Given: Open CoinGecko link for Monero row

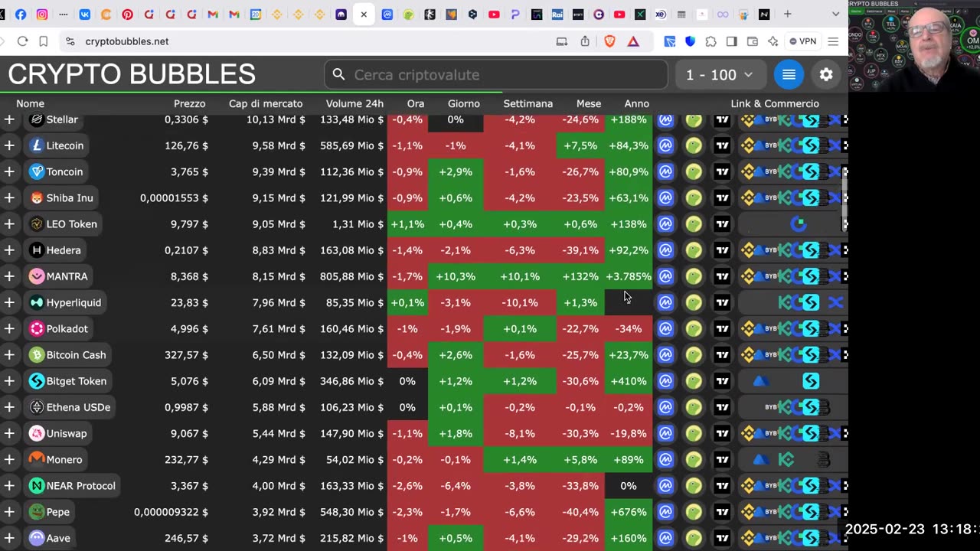Looking at the screenshot, I should (694, 459).
